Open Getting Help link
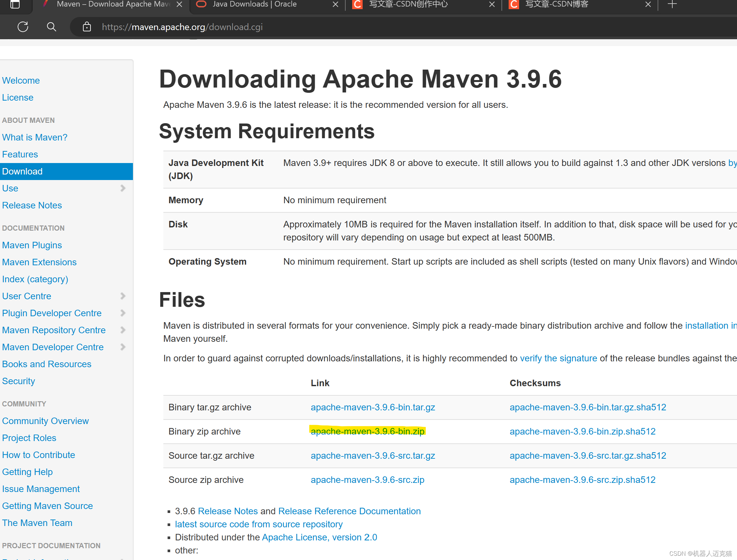This screenshot has width=737, height=560. point(27,472)
